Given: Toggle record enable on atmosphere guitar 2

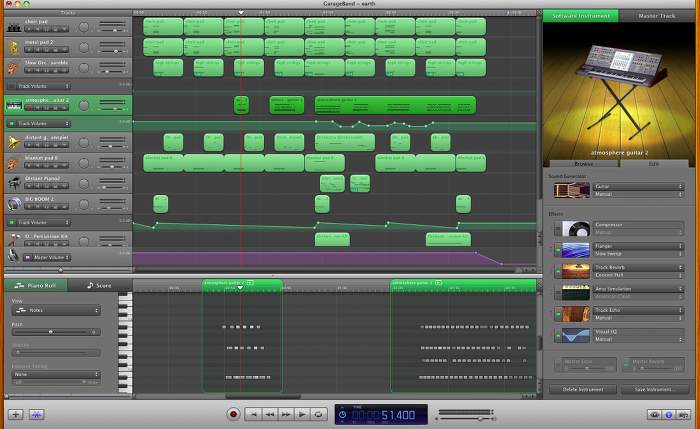Looking at the screenshot, I should [x=29, y=108].
